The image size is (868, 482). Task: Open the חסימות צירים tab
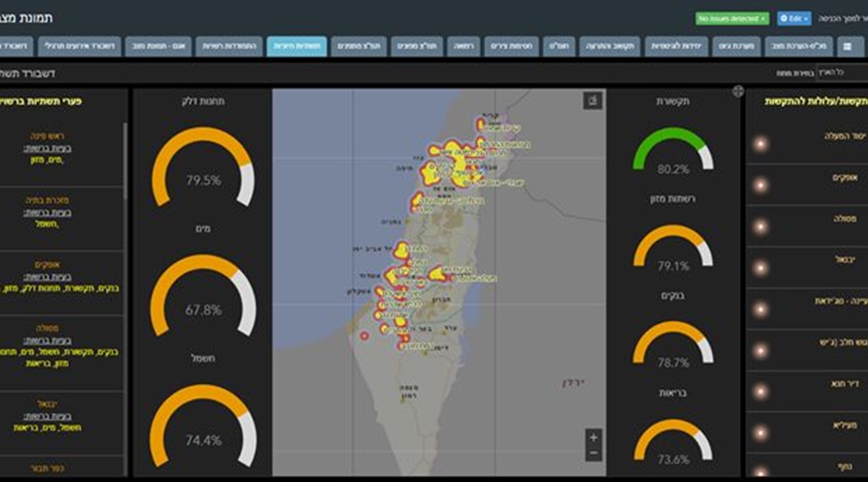511,47
